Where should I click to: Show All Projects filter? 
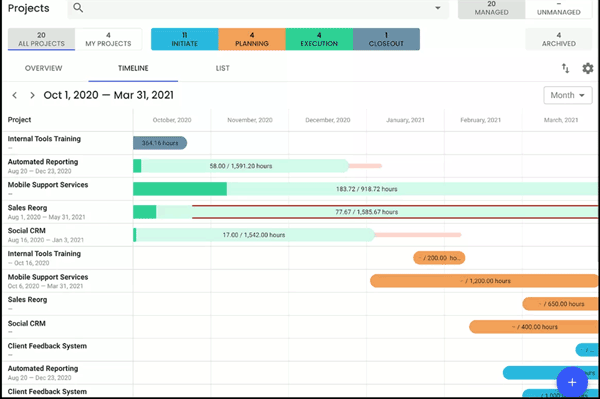41,39
